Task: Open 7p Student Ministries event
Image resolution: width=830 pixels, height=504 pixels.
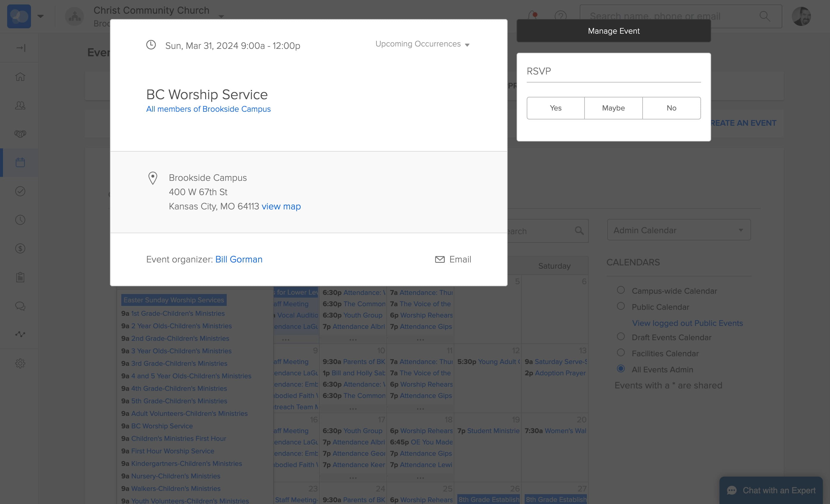Action: 488,430
